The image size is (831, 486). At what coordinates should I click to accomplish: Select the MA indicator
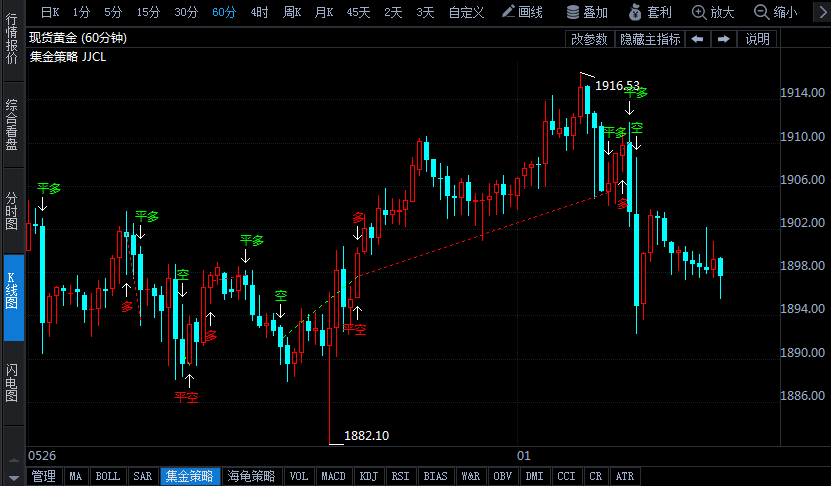pyautogui.click(x=76, y=476)
